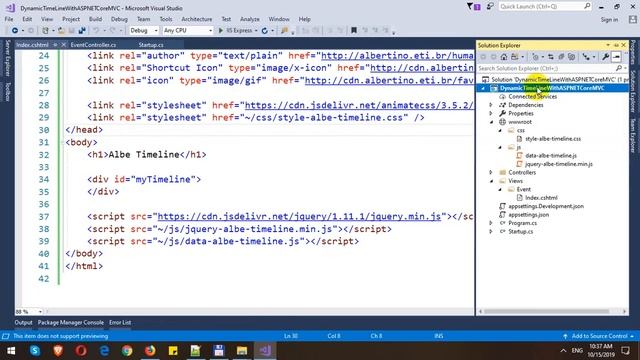Click the Sign in link
The height and width of the screenshot is (360, 640).
(x=609, y=20)
